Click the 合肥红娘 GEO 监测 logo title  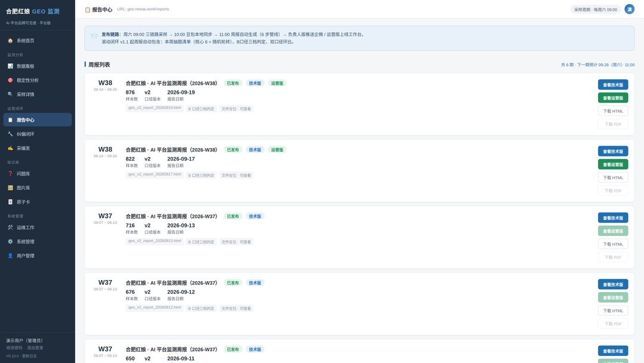click(x=33, y=11)
